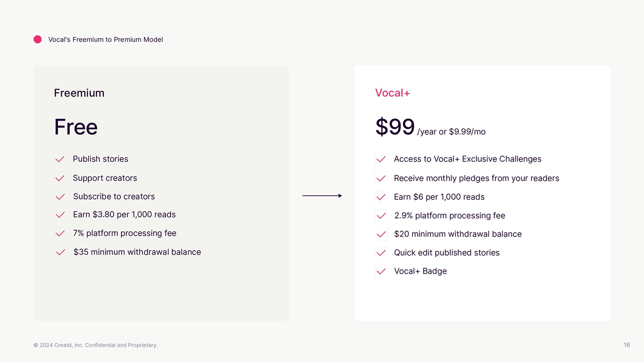Click the checkmark for 7% platform processing fee
Image resolution: width=644 pixels, height=362 pixels.
point(60,233)
